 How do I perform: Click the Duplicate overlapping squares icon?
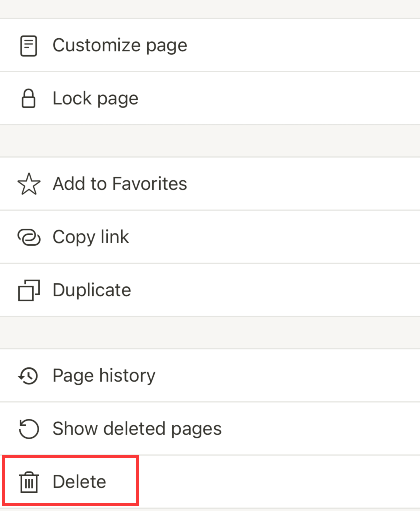(29, 290)
